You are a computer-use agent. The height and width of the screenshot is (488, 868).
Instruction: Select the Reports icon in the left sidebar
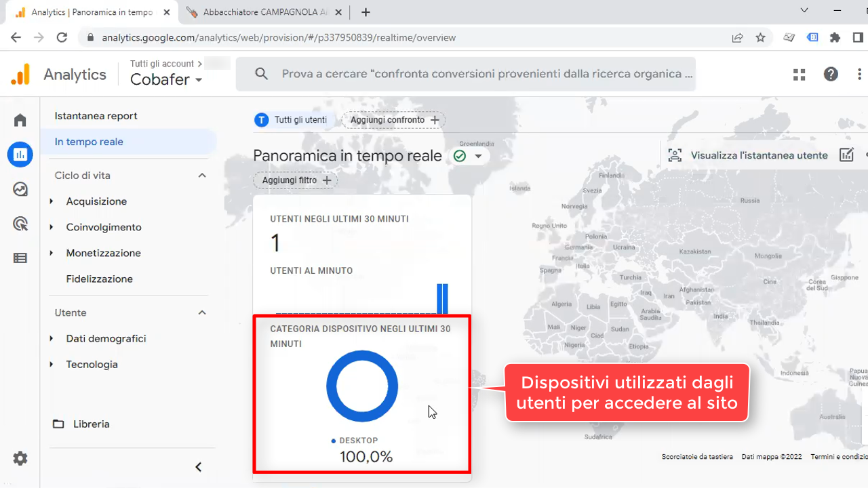[x=20, y=155]
